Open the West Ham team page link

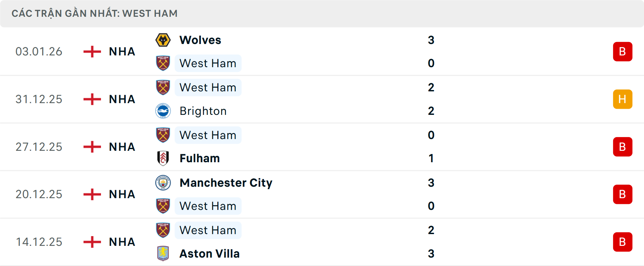(x=208, y=63)
